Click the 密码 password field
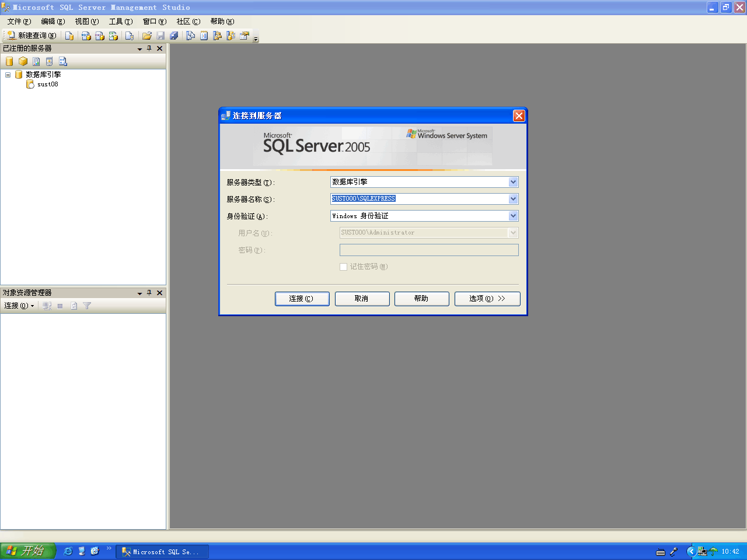Image resolution: width=747 pixels, height=560 pixels. pos(429,250)
